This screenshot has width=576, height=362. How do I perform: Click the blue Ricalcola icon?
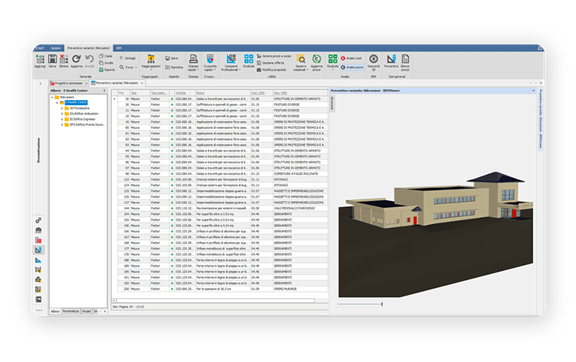(249, 60)
